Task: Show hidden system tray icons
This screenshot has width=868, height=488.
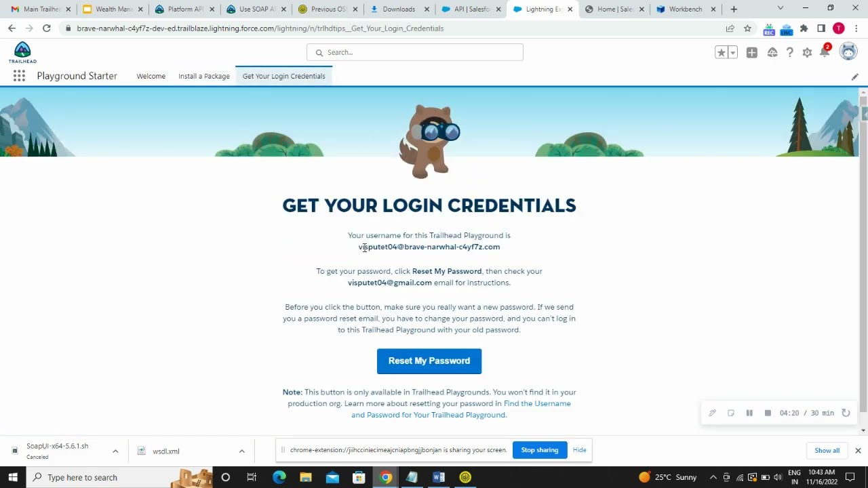Action: click(712, 477)
